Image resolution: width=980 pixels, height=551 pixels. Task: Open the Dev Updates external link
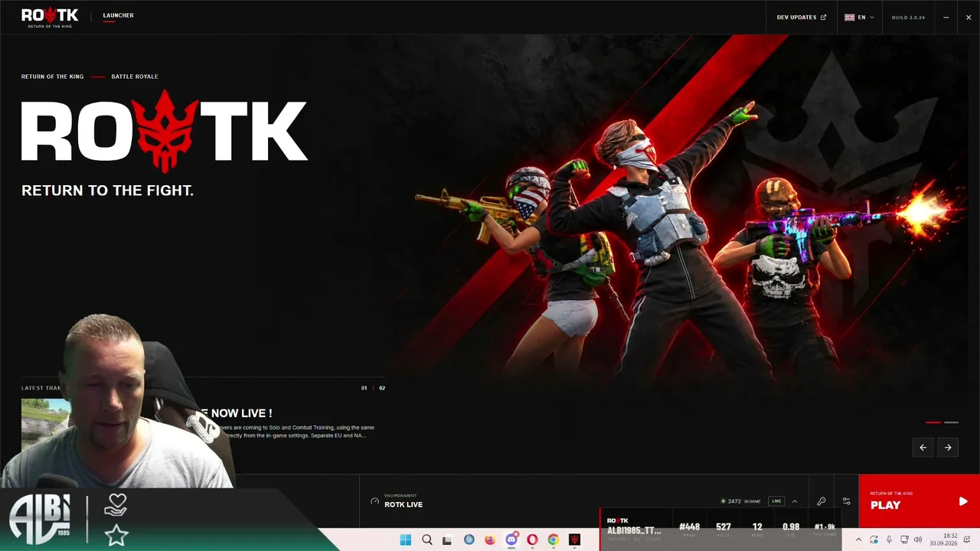[802, 17]
